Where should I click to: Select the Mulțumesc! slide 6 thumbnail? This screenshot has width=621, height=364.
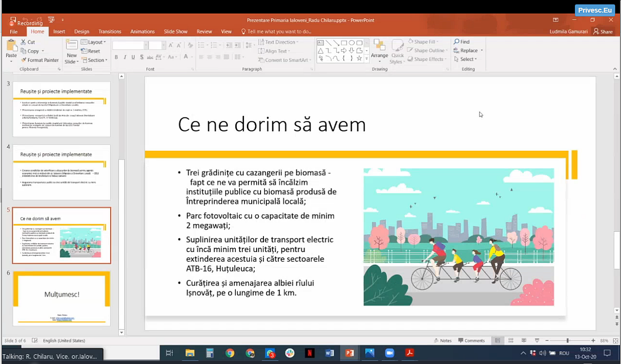click(x=62, y=299)
